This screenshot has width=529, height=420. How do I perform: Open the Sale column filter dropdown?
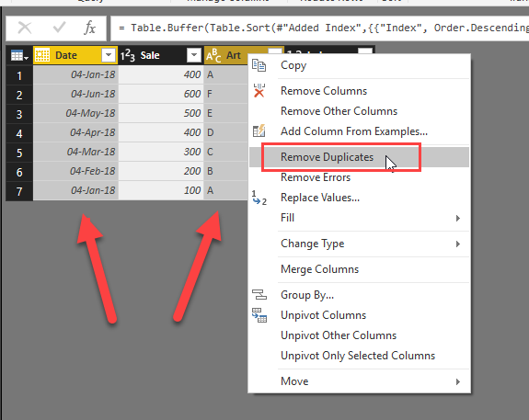pyautogui.click(x=194, y=55)
